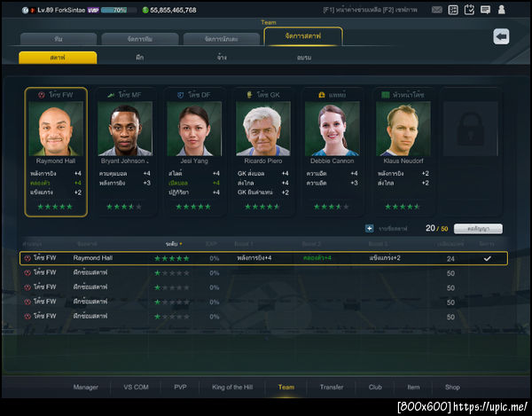Click the locked staff slot padlock
532x416 pixels.
(x=470, y=129)
